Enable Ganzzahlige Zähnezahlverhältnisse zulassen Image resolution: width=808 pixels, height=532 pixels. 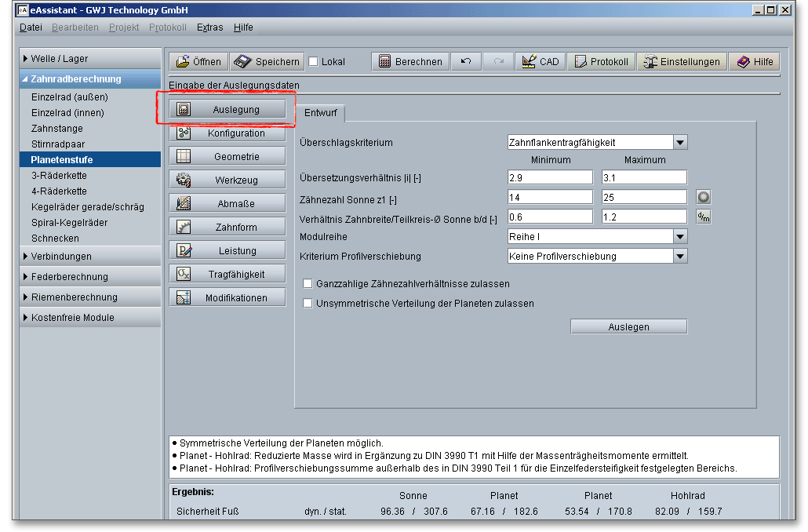point(308,284)
